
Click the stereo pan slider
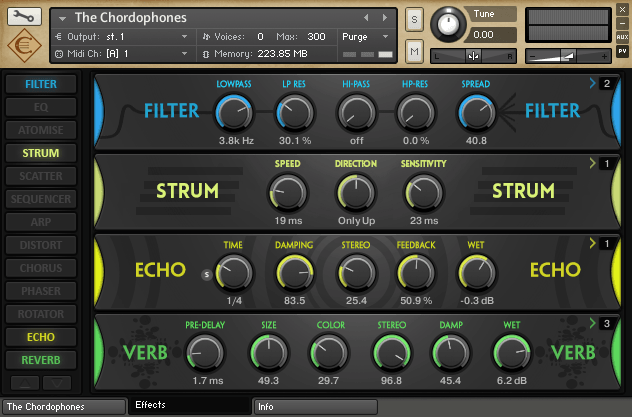coord(473,56)
